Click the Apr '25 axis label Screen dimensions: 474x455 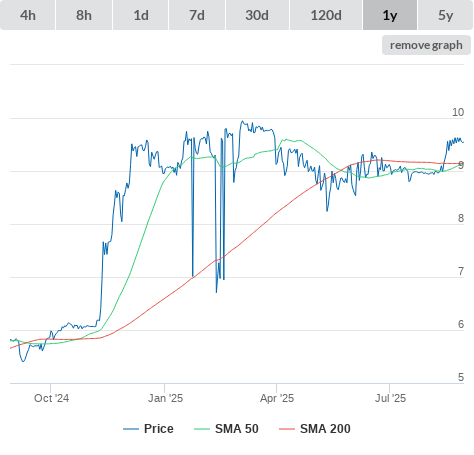(277, 398)
